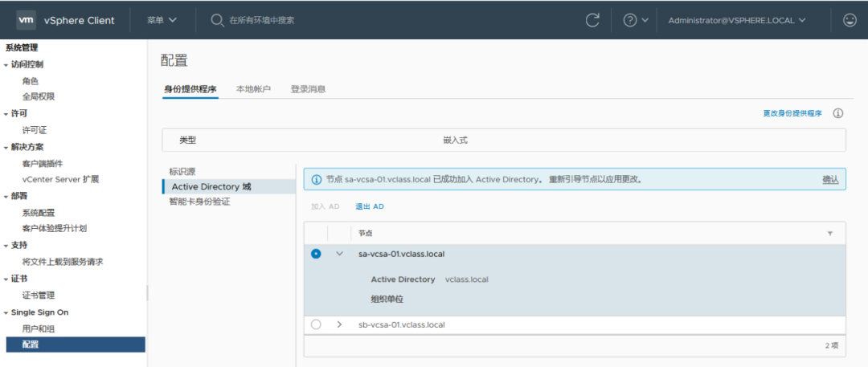Click 确认 to dismiss the notification
The width and height of the screenshot is (868, 367).
[830, 180]
